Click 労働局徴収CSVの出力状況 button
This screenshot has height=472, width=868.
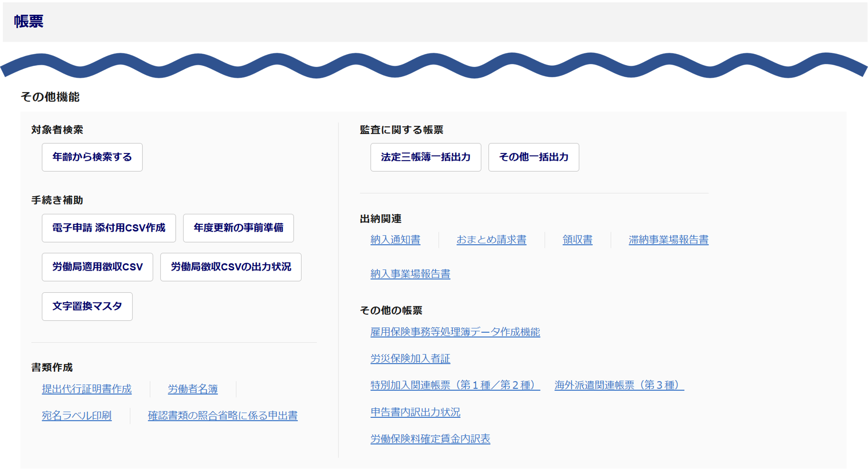pos(230,267)
